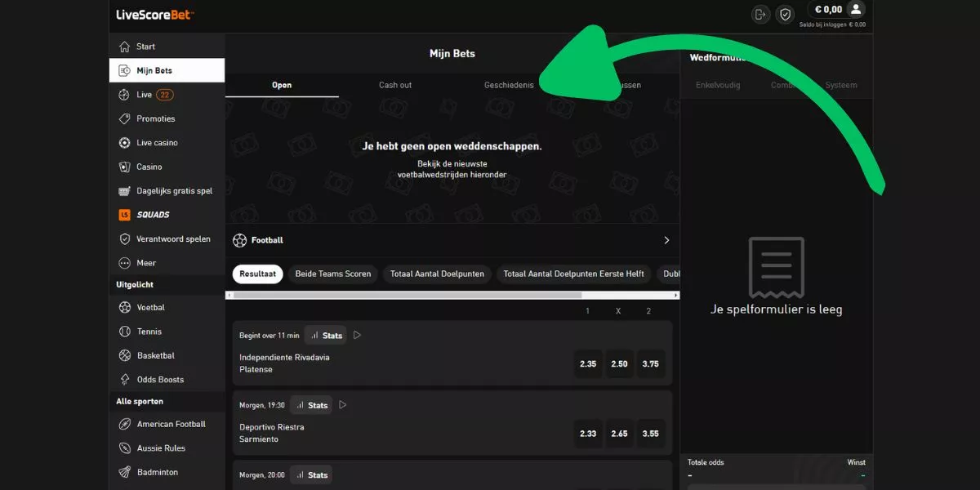This screenshot has width=980, height=490.
Task: Open the user account avatar icon
Action: pos(855,10)
